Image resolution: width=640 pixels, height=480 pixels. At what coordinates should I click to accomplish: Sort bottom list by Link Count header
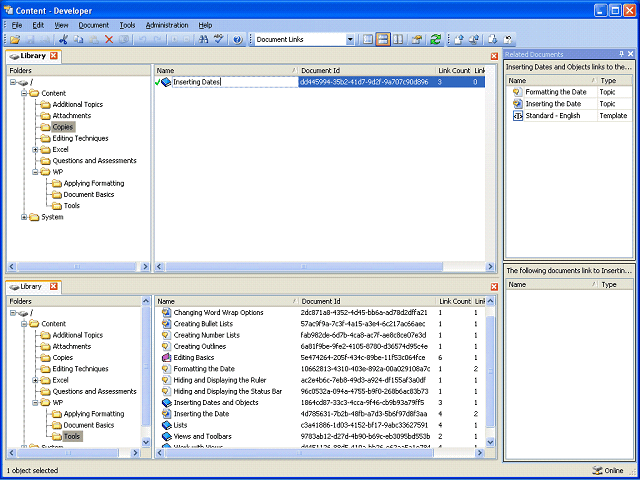point(455,302)
